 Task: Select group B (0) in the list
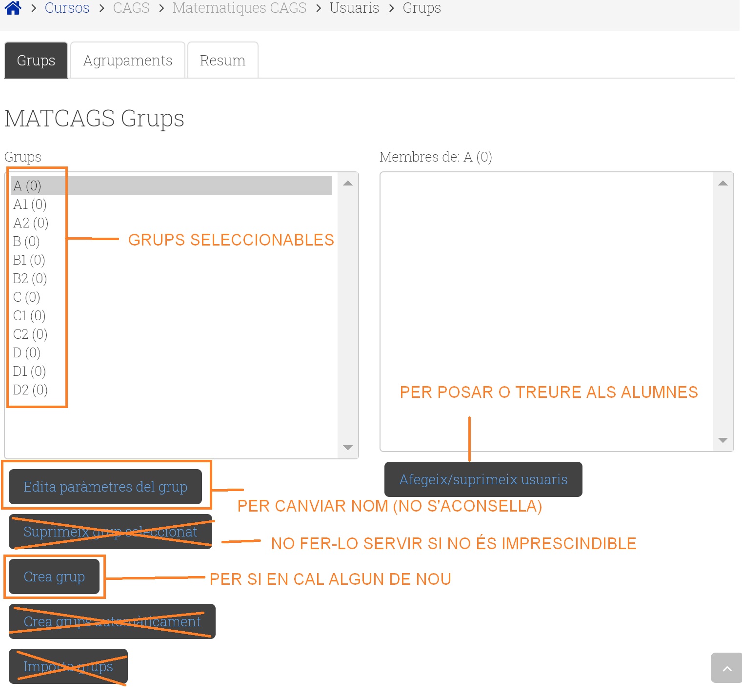(171, 241)
